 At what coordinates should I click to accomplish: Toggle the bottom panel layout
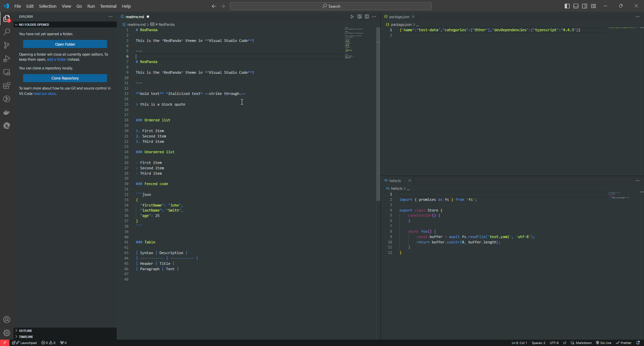point(576,6)
